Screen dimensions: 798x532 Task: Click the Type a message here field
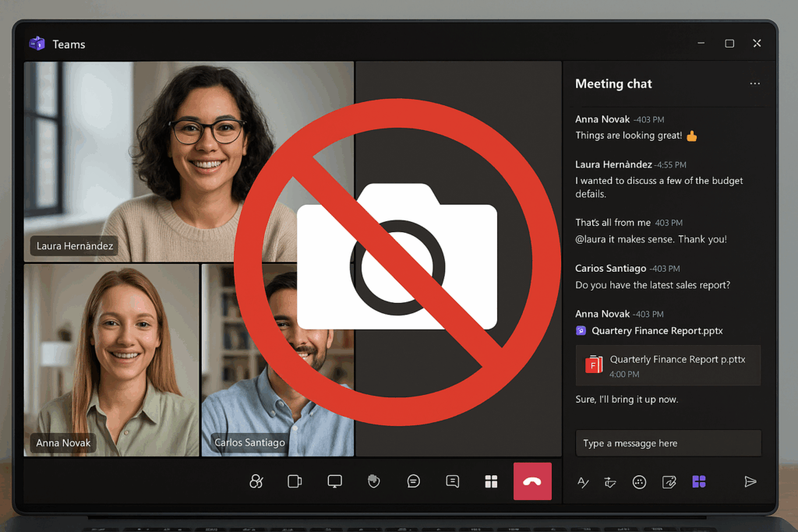(x=668, y=443)
